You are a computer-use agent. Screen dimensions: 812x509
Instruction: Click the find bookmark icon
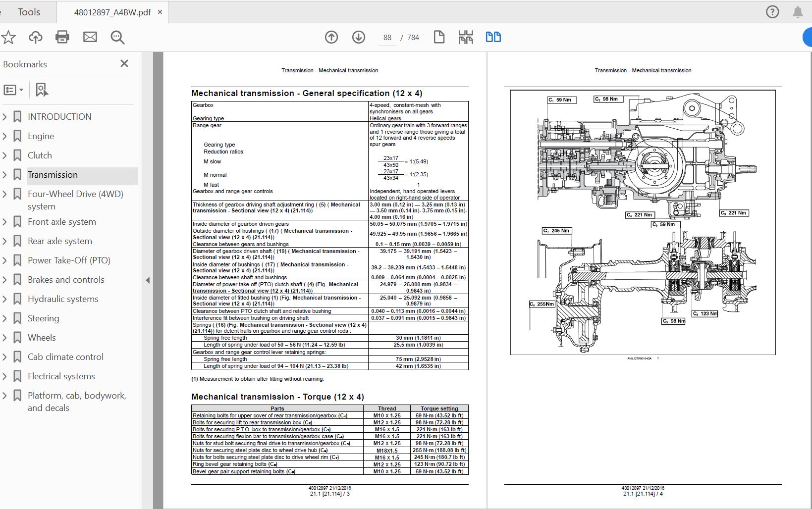click(x=42, y=90)
